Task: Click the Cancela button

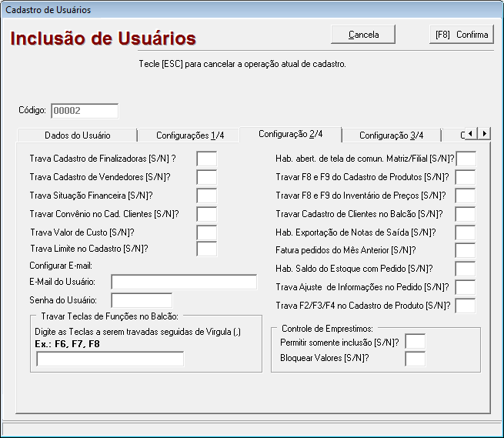Action: pyautogui.click(x=363, y=35)
